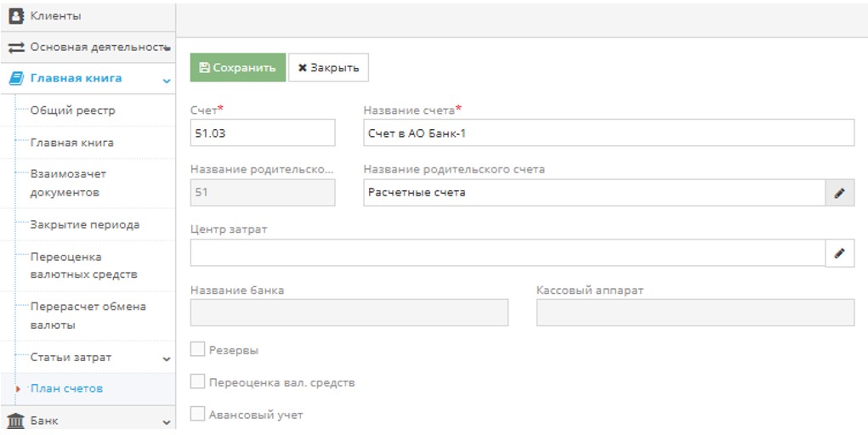The height and width of the screenshot is (435, 868).
Task: Check the Авансовый учет checkbox
Action: point(197,414)
